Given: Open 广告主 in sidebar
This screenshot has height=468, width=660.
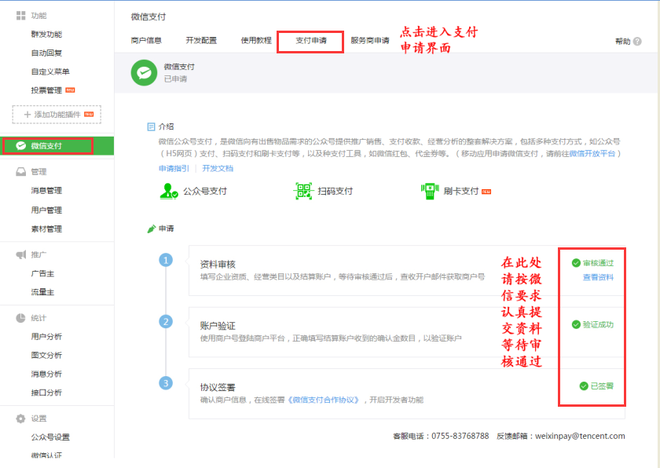Looking at the screenshot, I should click(x=43, y=274).
